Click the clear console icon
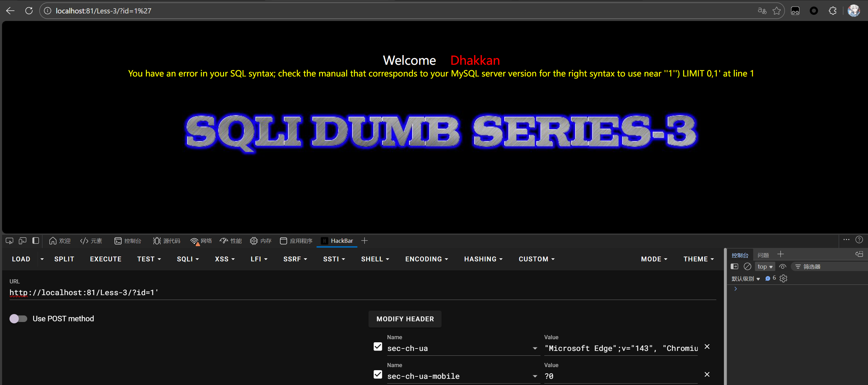868x385 pixels. click(747, 267)
